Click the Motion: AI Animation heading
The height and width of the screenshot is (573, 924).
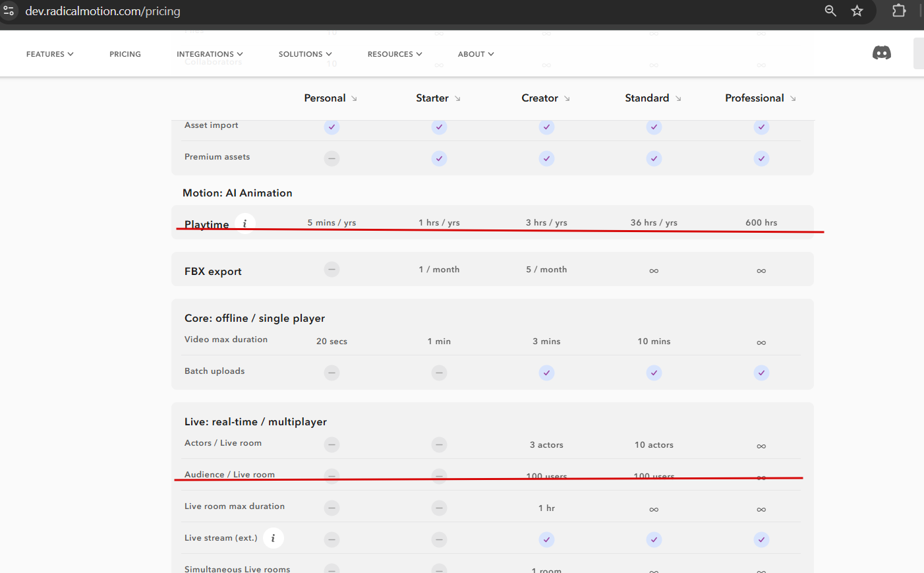tap(237, 193)
